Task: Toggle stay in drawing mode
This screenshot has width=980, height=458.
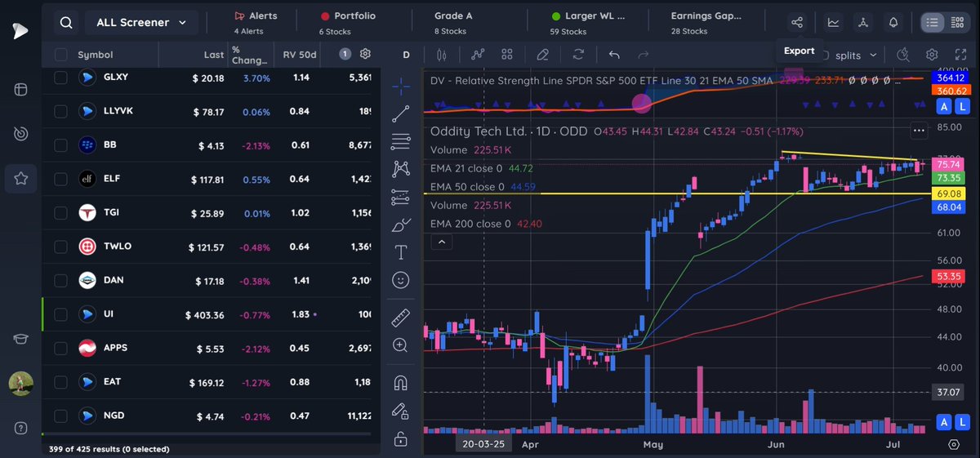Action: pos(401,410)
